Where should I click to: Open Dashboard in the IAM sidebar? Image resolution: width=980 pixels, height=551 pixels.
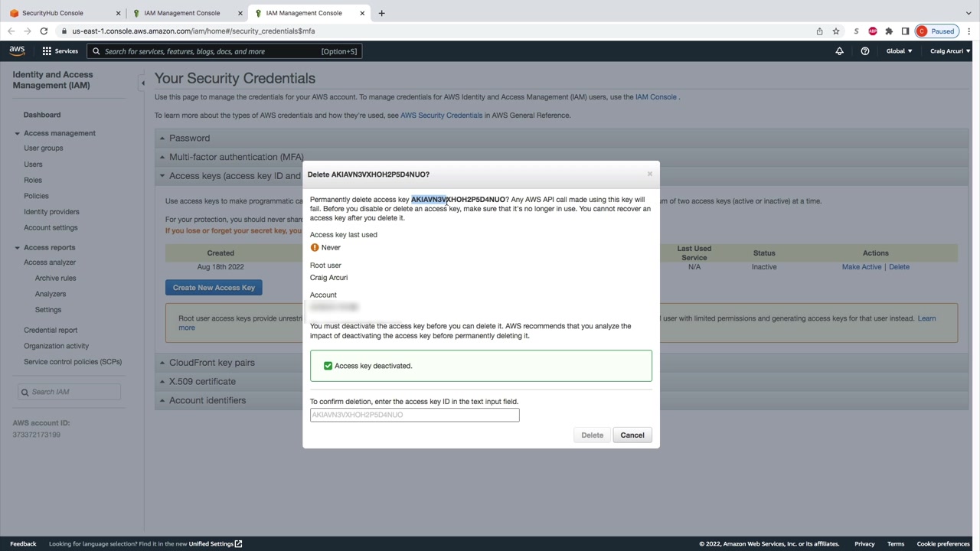[42, 115]
